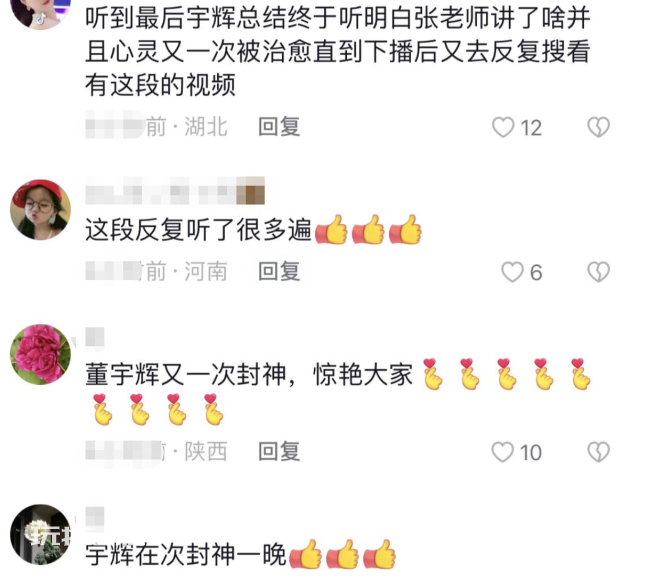The width and height of the screenshot is (650, 577).
Task: Dislike the Shaanxi comment via broken heart
Action: coord(598,452)
